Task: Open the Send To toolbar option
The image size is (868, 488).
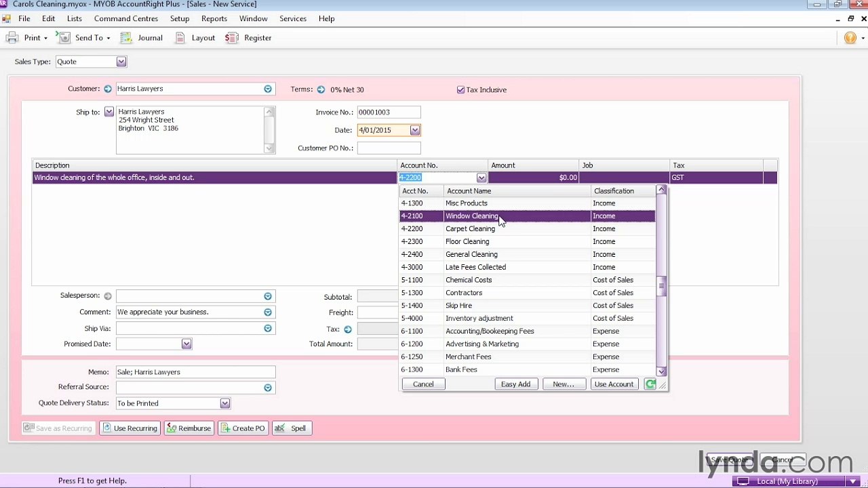Action: 84,38
